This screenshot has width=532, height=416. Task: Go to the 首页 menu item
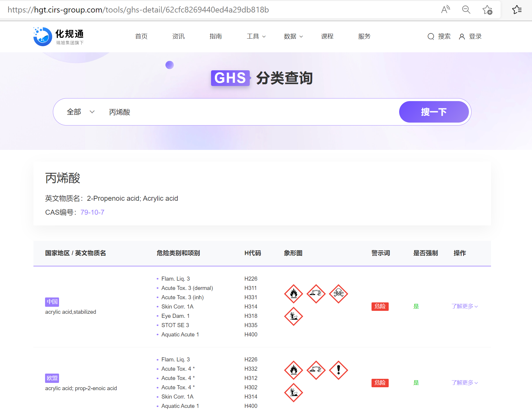[141, 36]
